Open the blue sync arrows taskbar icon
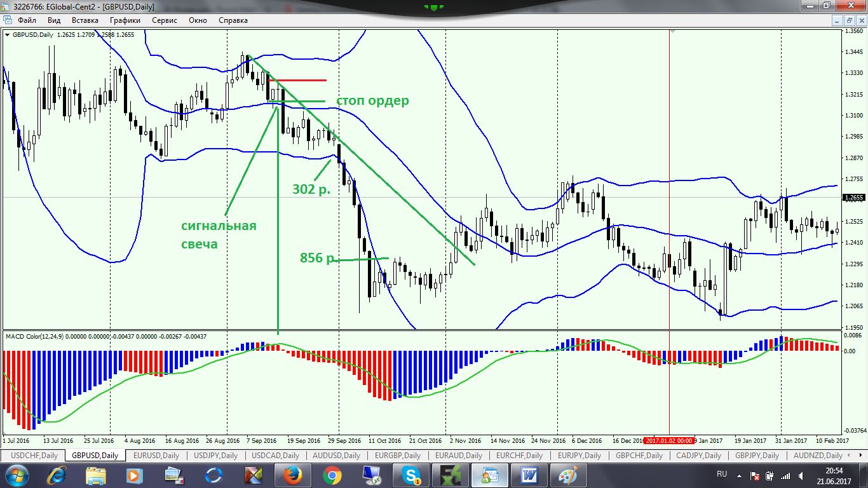This screenshot has width=868, height=488. 214,475
